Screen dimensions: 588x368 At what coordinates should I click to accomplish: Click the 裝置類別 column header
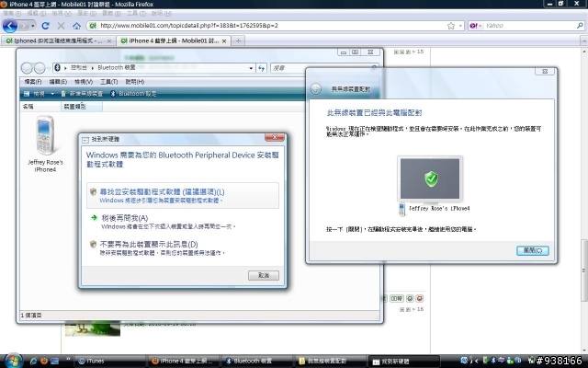click(x=82, y=107)
